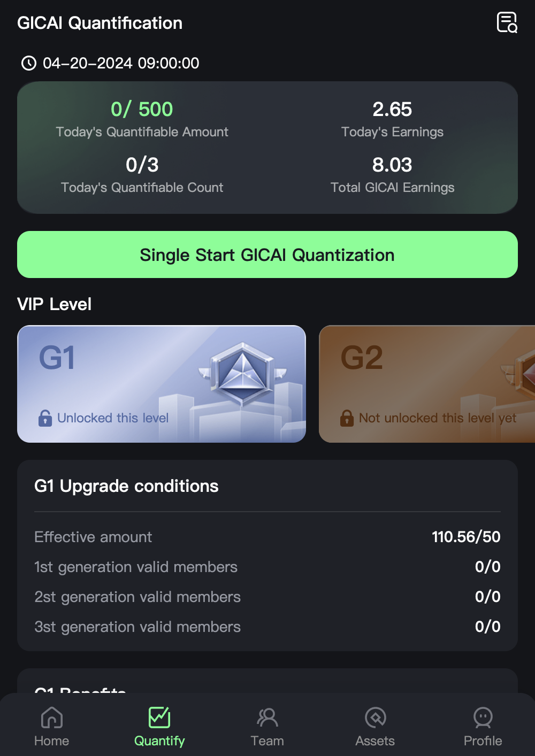Screen dimensions: 535x756
Task: Tap the Assets diamond icon
Action: (376, 718)
